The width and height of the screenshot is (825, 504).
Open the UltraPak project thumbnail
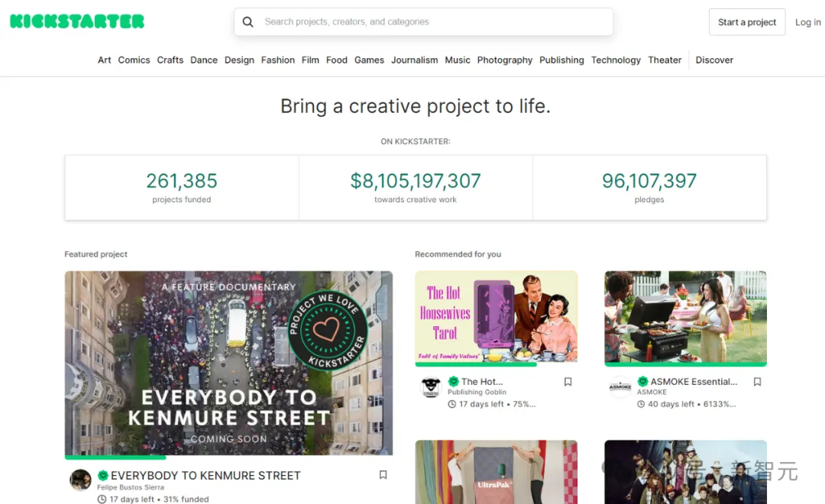(497, 472)
